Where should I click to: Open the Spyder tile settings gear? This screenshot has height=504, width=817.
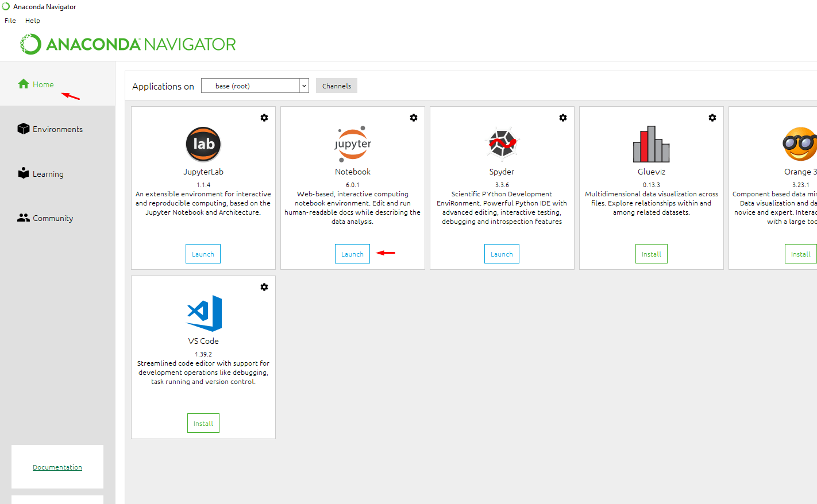(563, 118)
